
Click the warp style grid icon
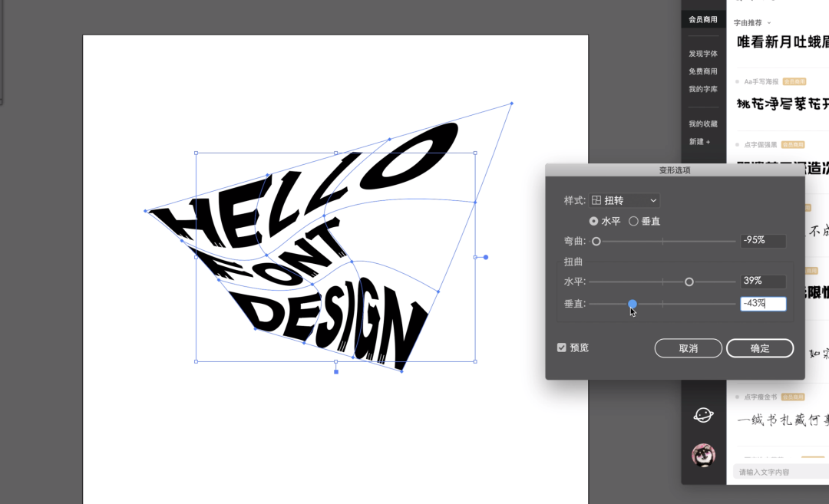(x=596, y=200)
